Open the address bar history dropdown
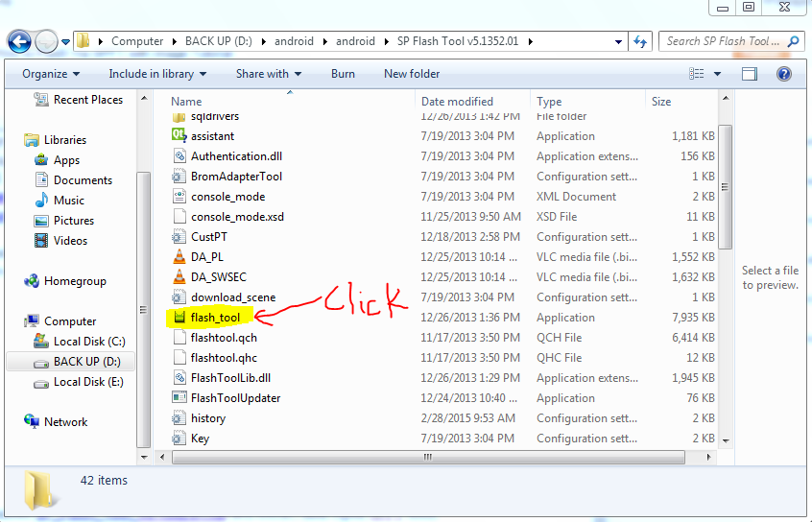This screenshot has width=812, height=522. (618, 41)
